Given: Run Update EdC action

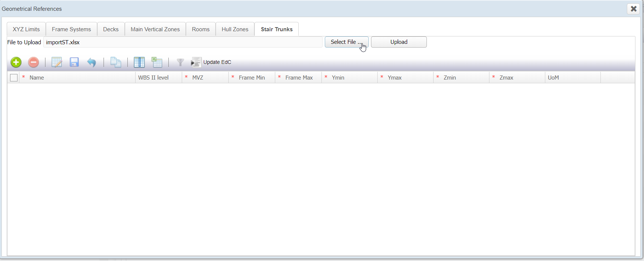Looking at the screenshot, I should (211, 62).
